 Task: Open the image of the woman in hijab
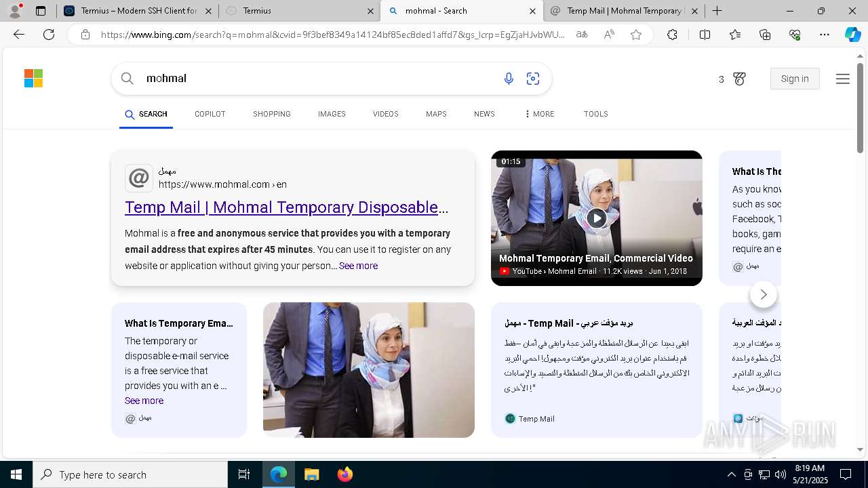[369, 370]
